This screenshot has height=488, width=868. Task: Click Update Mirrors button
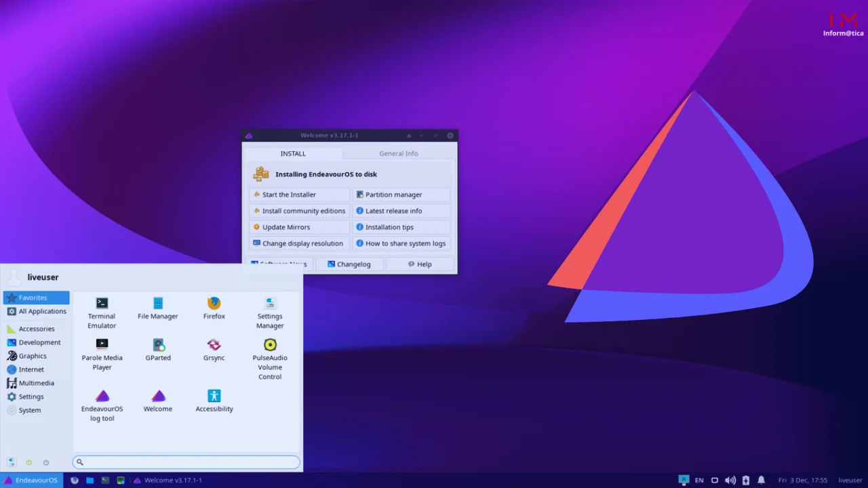pyautogui.click(x=299, y=227)
